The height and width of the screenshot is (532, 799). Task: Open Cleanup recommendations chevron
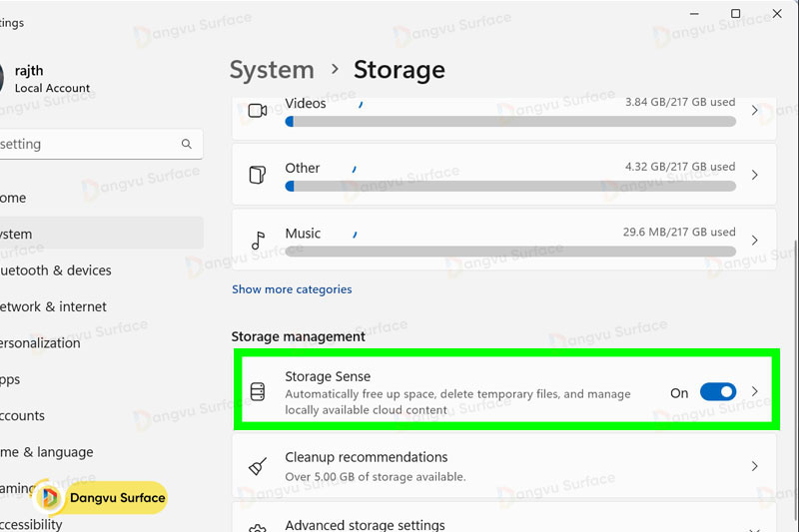click(x=755, y=466)
